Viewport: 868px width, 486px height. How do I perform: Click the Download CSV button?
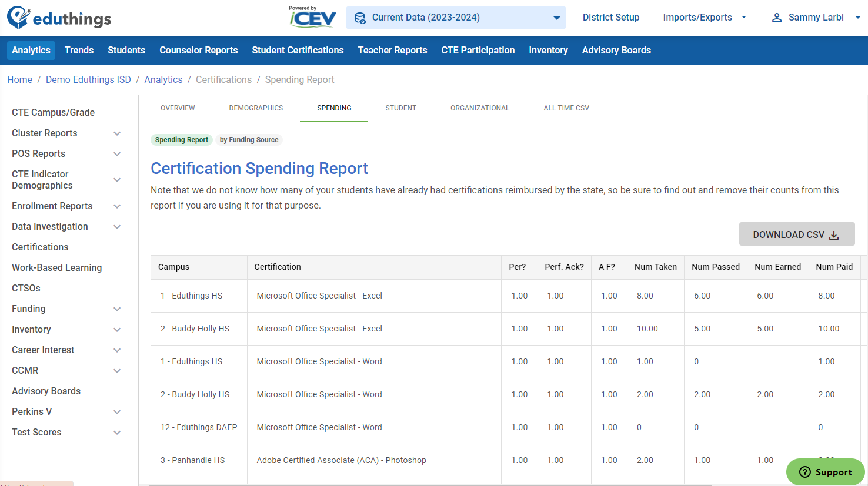point(797,234)
